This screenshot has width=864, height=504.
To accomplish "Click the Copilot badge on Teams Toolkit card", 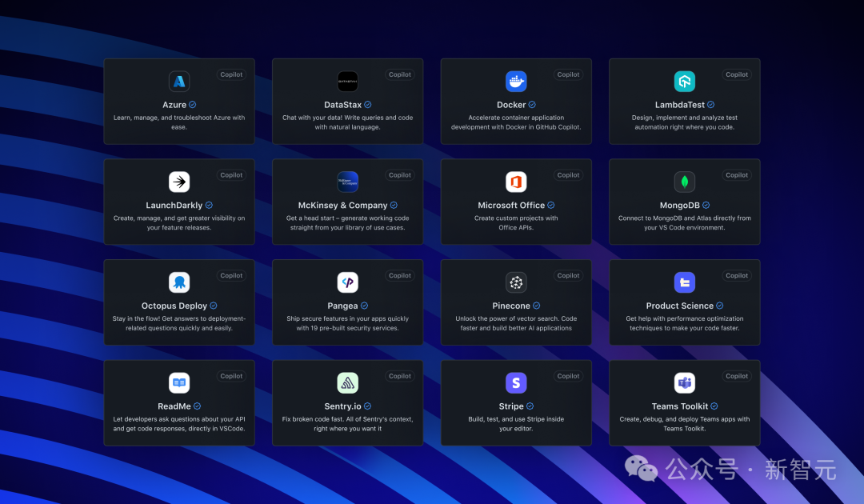I will 736,376.
